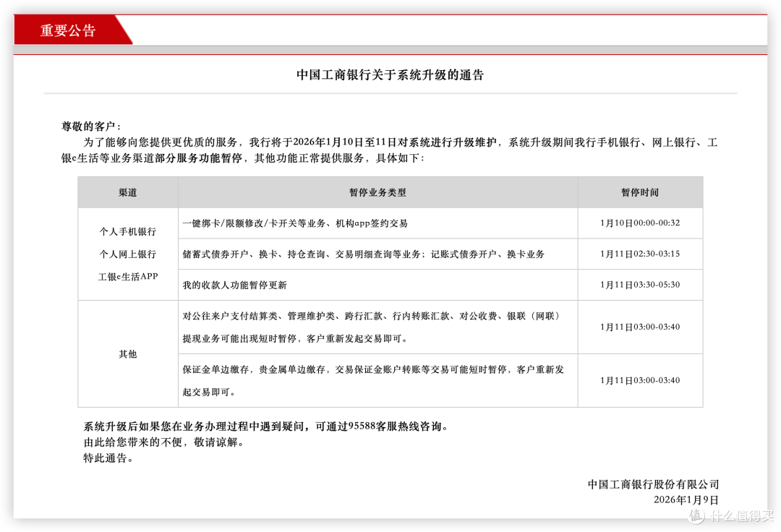
Task: Click the 03:00-03:40 time in 保证金 row
Action: 640,380
